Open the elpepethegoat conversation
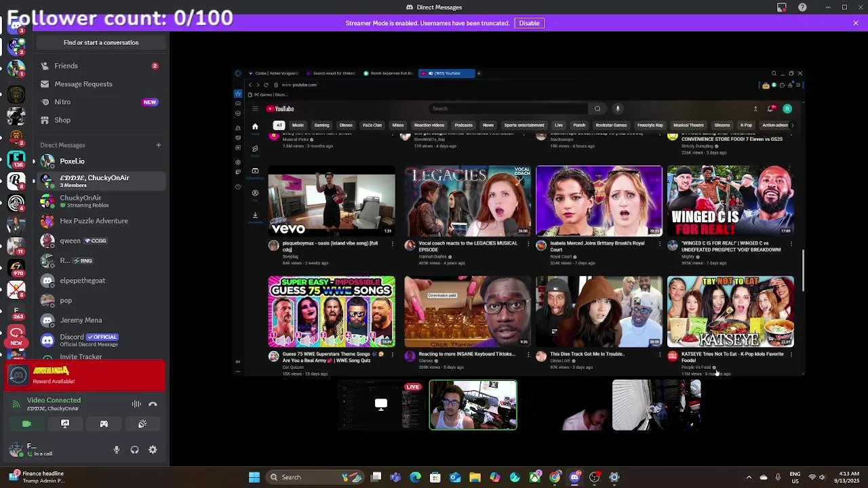The height and width of the screenshot is (488, 868). tap(101, 281)
